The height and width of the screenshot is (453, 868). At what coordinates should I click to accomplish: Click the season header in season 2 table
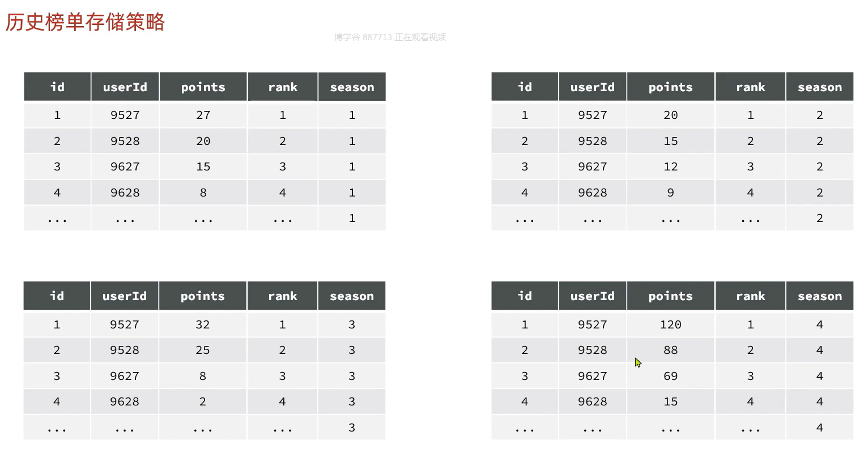point(820,87)
